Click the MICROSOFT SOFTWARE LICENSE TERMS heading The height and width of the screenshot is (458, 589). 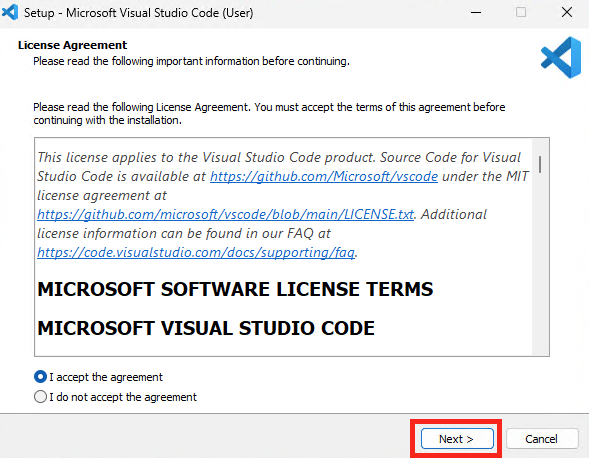pos(235,289)
